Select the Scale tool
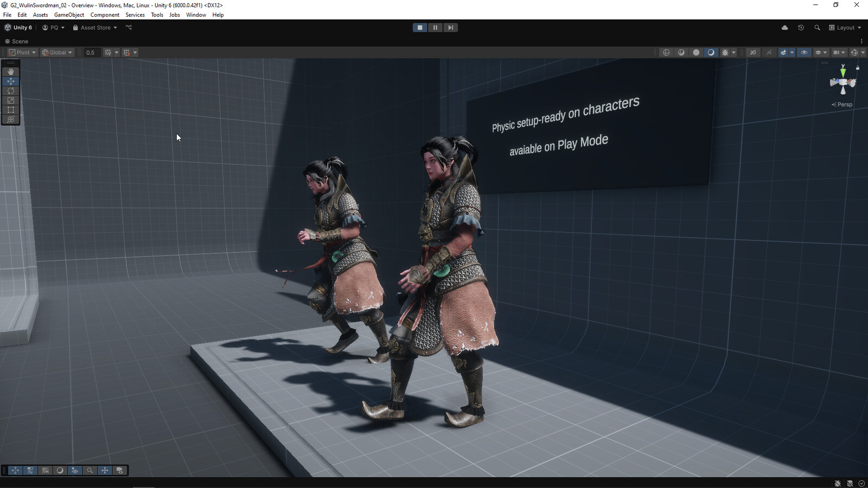 click(11, 100)
